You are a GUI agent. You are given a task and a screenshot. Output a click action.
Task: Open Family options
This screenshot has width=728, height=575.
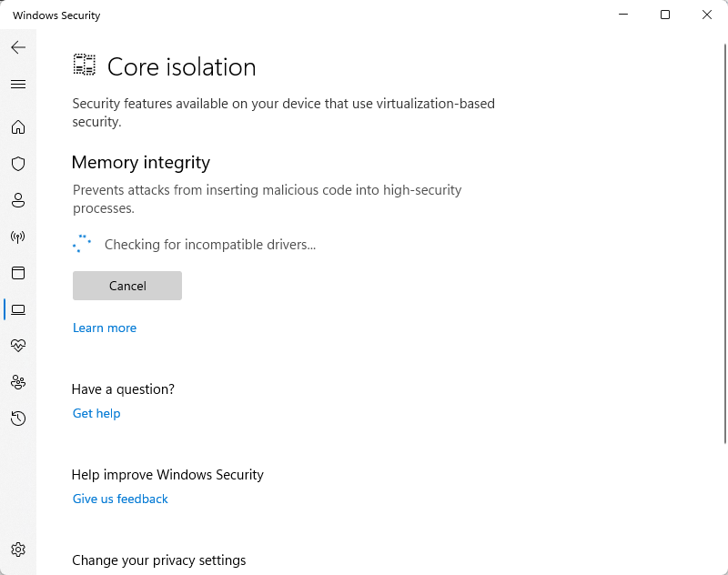(18, 382)
